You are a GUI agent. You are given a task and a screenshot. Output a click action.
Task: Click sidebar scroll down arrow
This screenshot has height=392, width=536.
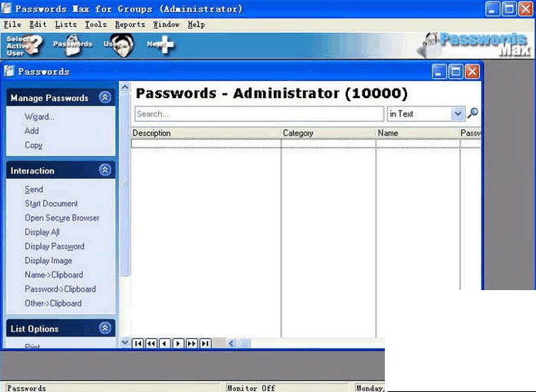click(x=125, y=342)
